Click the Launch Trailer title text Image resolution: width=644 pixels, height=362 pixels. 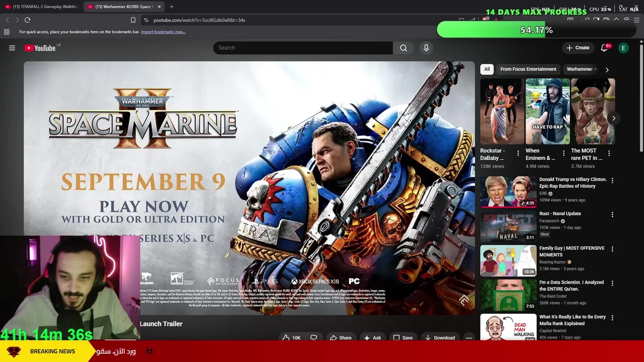161,324
